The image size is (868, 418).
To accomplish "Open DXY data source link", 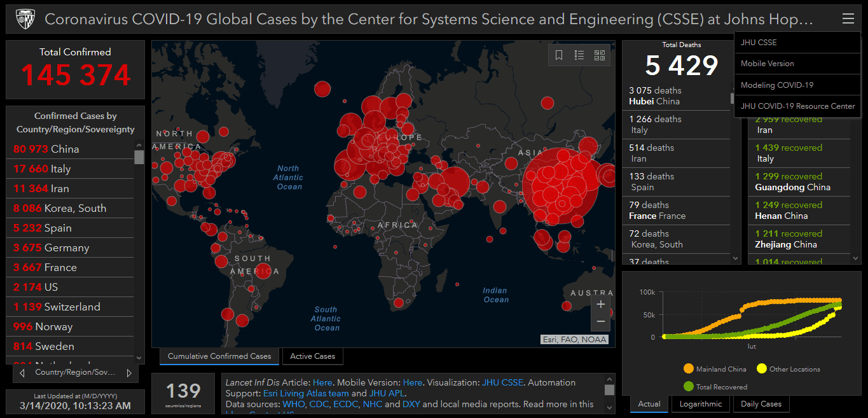I will pos(411,404).
